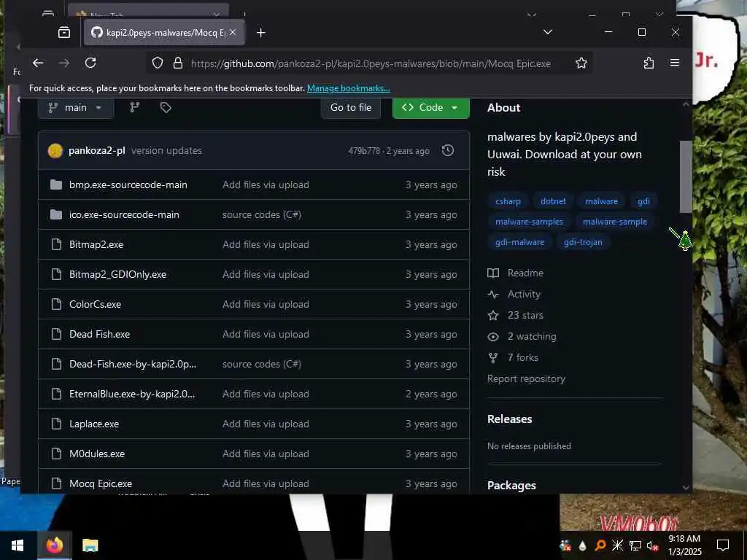Open the Windows Start menu
This screenshot has height=560, width=747.
18,545
